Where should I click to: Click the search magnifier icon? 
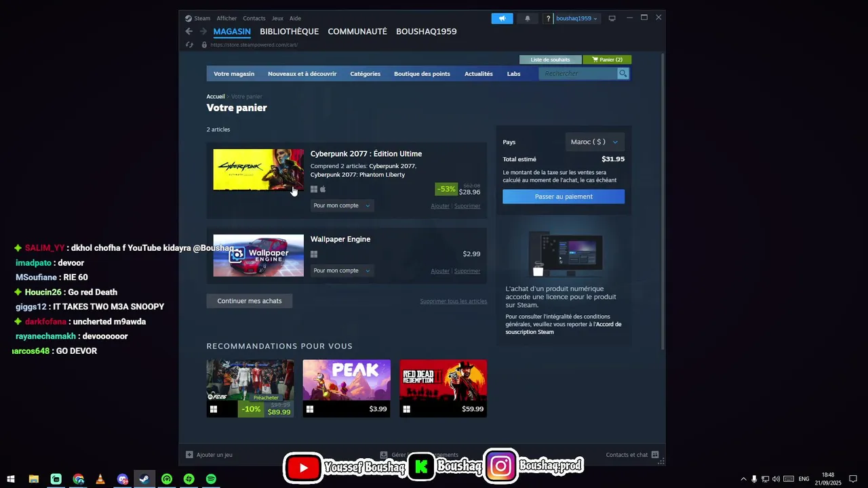(623, 73)
